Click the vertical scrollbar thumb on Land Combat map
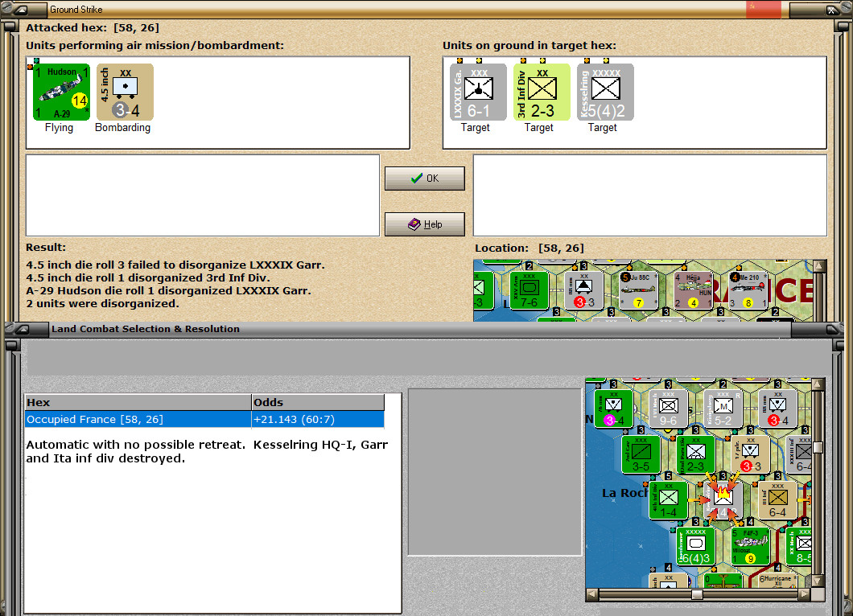 (818, 447)
